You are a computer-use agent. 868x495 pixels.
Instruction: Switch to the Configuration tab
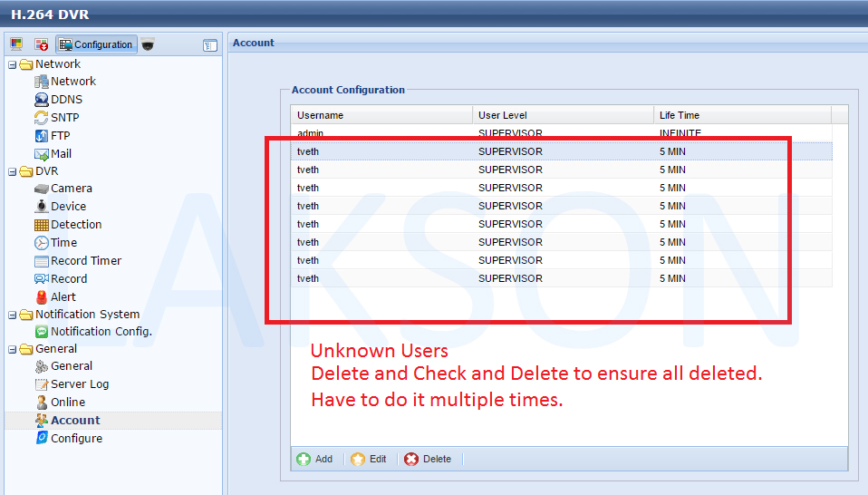coord(95,44)
